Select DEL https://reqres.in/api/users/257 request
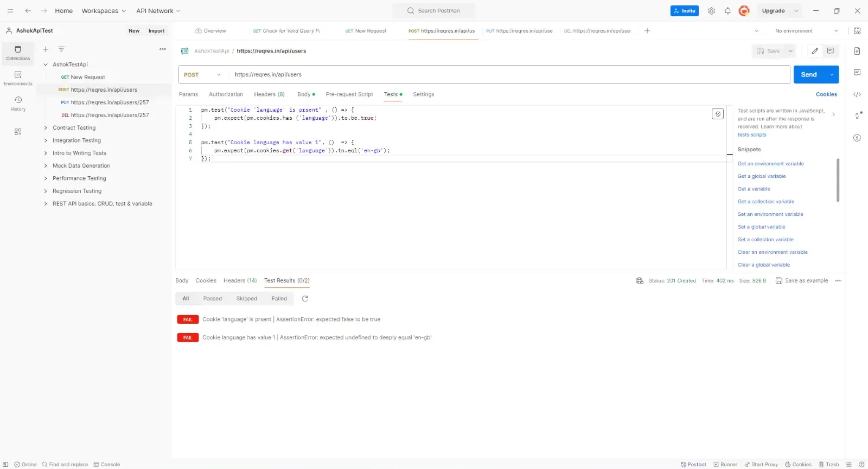 (x=104, y=115)
